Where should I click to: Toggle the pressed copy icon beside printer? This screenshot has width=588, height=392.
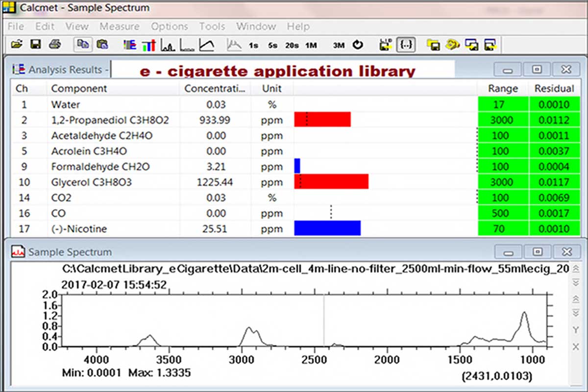83,45
